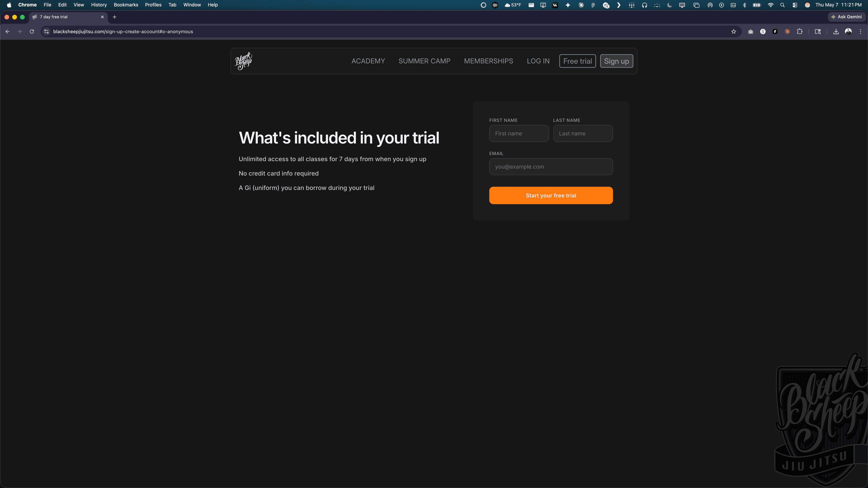This screenshot has height=488, width=868.
Task: Open macOS Control Center
Action: (795, 5)
